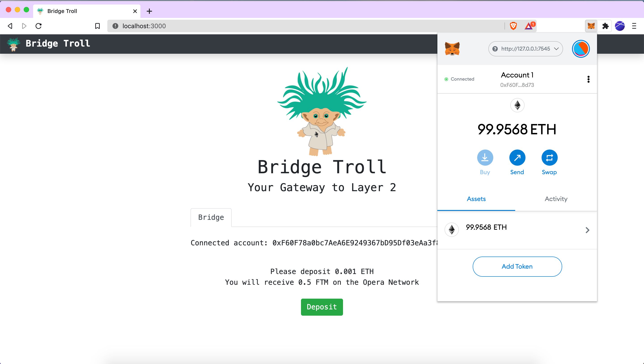This screenshot has width=644, height=364.
Task: Select the Assets tab in MetaMask
Action: coord(476,198)
